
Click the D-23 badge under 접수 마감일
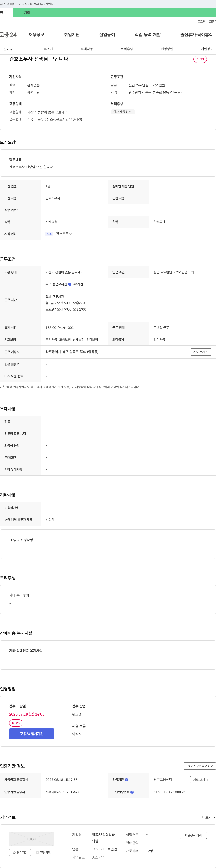coord(16,723)
